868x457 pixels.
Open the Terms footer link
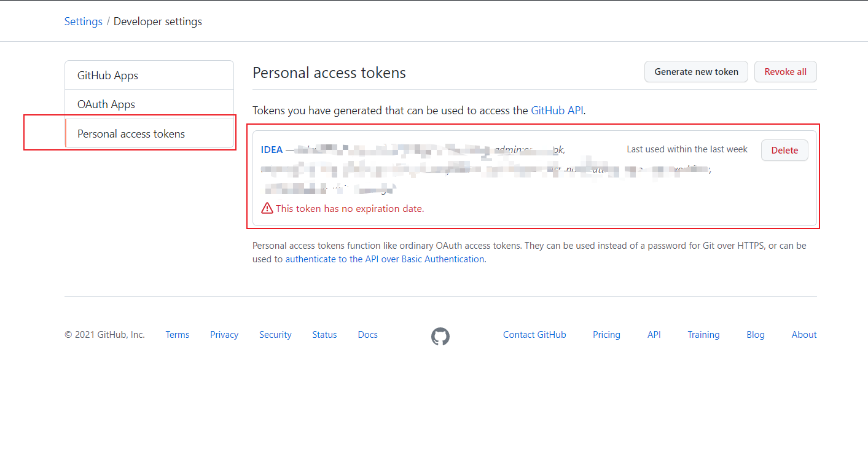178,335
